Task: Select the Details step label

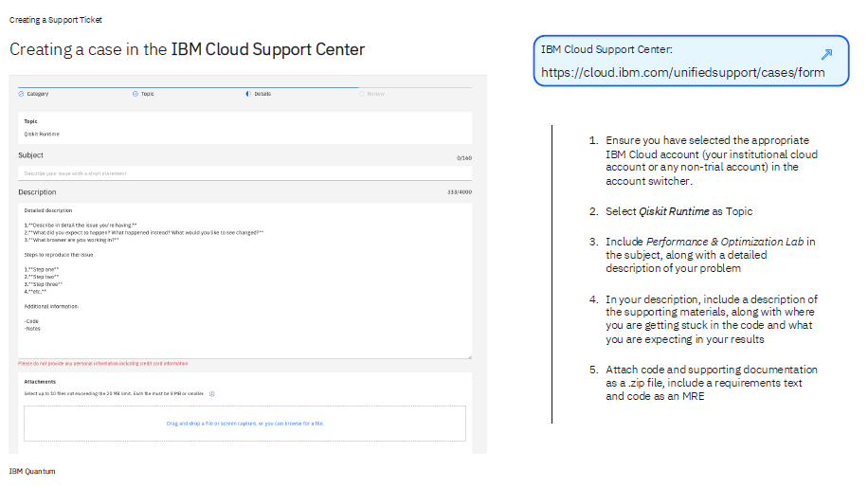Action: tap(262, 94)
